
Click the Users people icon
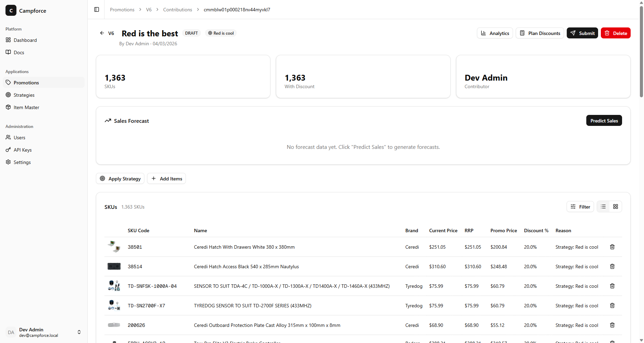[x=8, y=137]
